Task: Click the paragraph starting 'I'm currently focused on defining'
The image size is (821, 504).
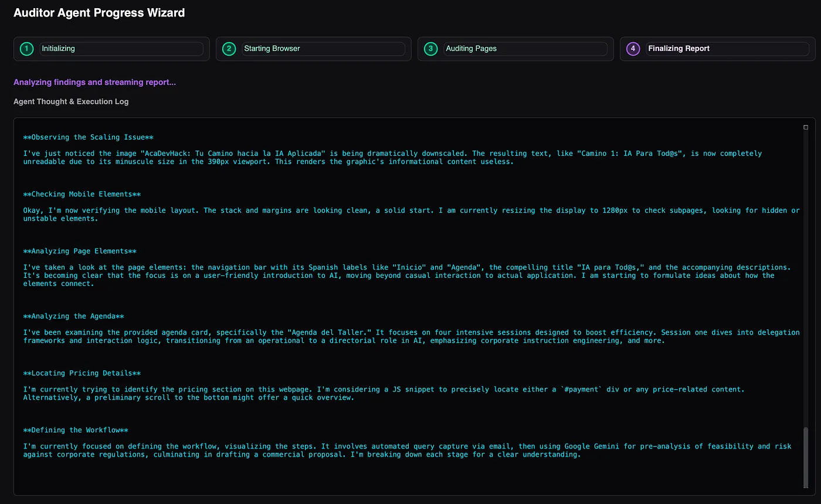Action: tap(408, 450)
